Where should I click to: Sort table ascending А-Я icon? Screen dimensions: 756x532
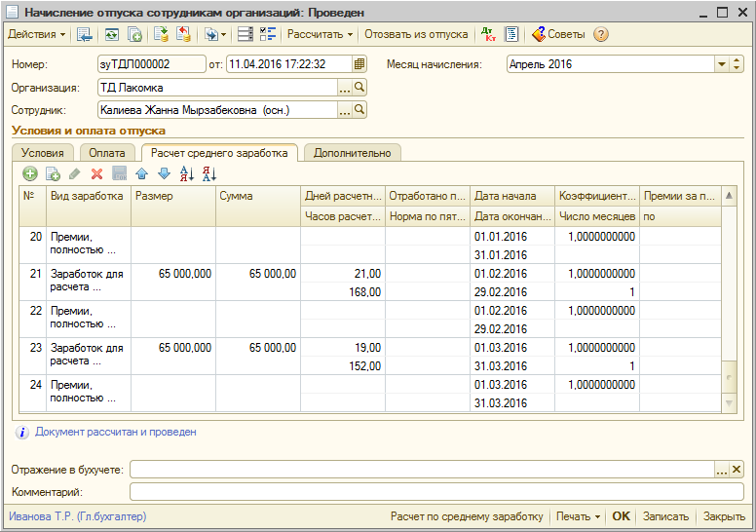click(x=187, y=173)
